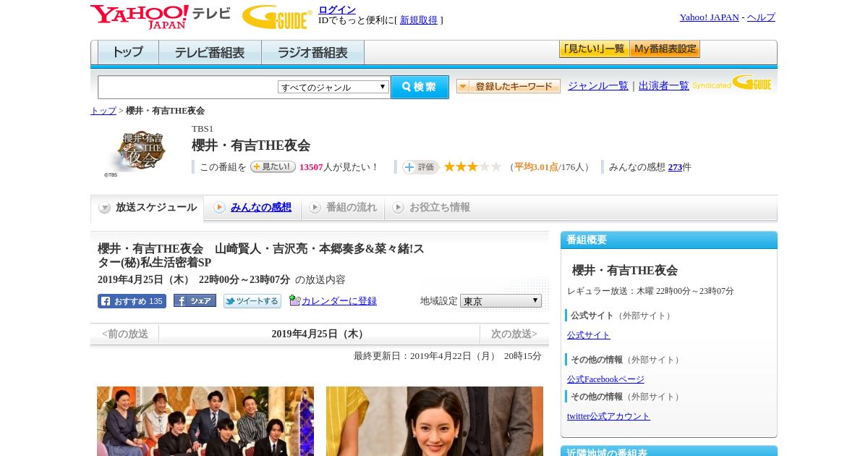Viewport: 868px width, 456px height.
Task: Click the Syndicated G-GUIDE logo near search
Action: (731, 83)
